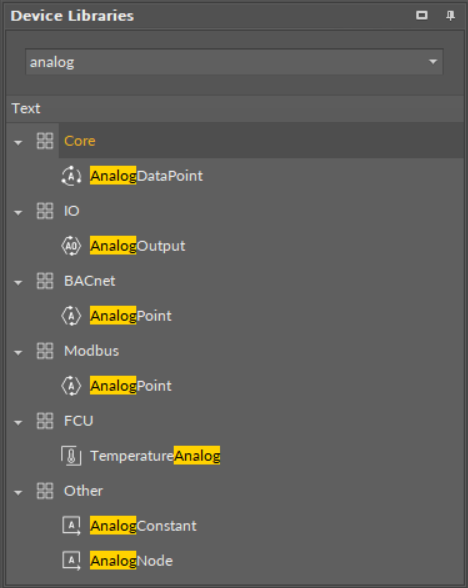
Task: Collapse the Core library group
Action: (18, 142)
